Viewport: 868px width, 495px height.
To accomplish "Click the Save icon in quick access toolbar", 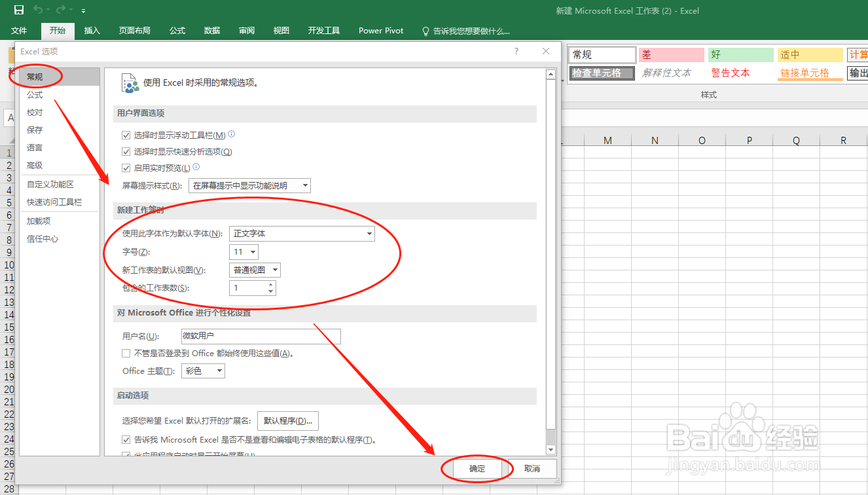I will coord(19,10).
